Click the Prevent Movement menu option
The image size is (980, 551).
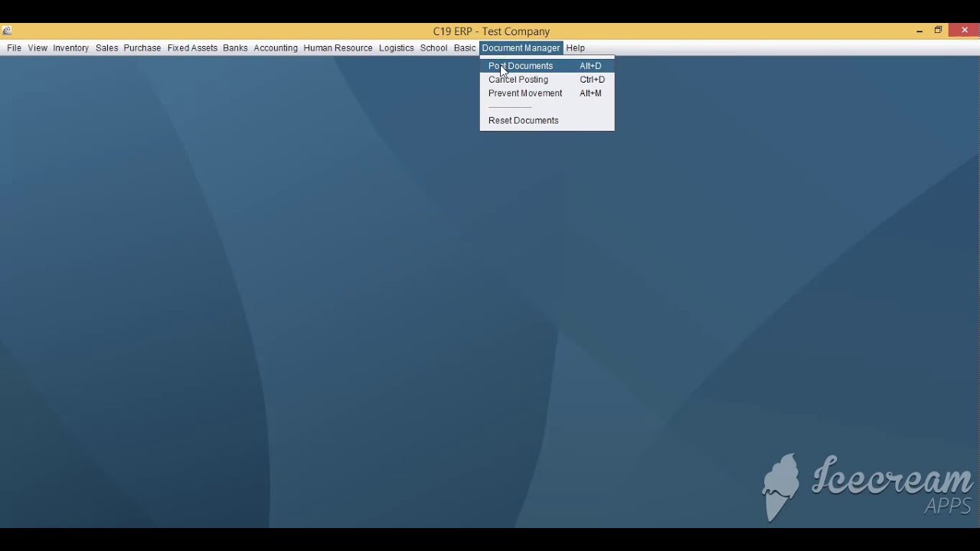pos(547,93)
